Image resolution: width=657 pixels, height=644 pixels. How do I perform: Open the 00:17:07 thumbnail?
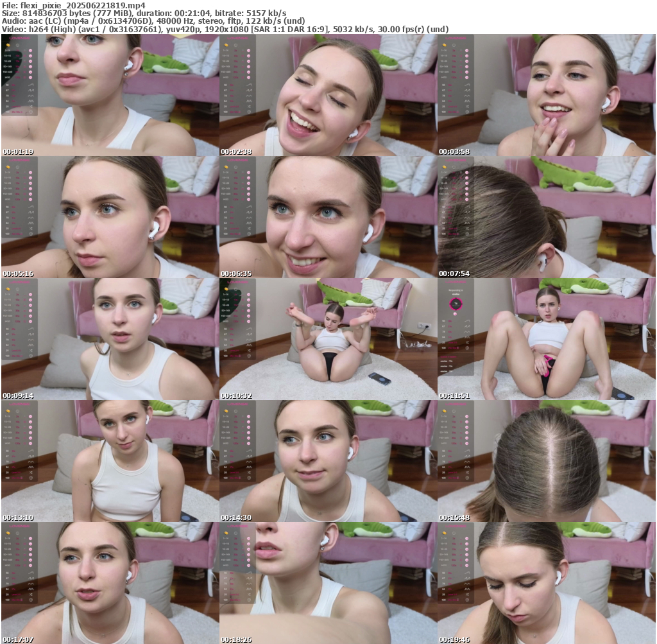coord(110,583)
